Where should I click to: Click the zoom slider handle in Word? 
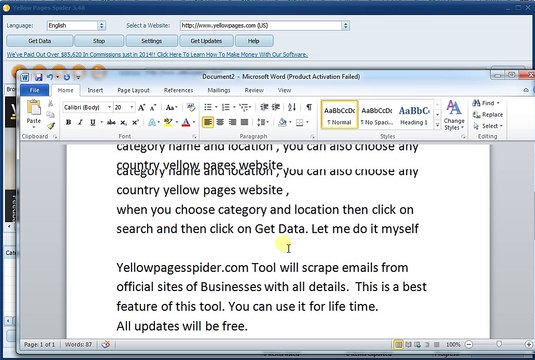point(499,344)
